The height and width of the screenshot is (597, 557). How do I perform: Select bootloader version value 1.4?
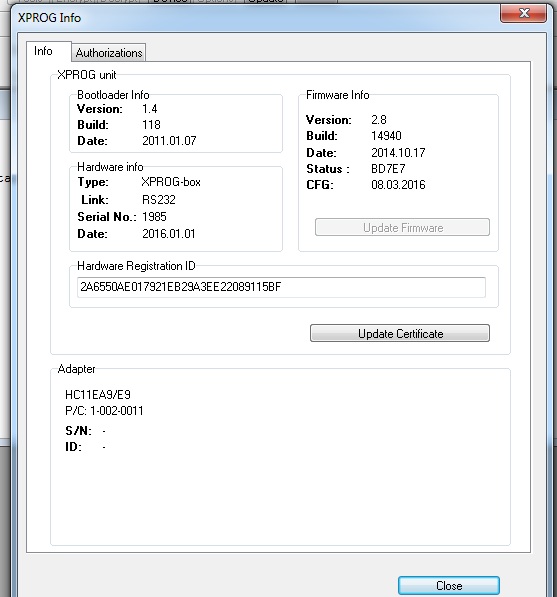(150, 109)
